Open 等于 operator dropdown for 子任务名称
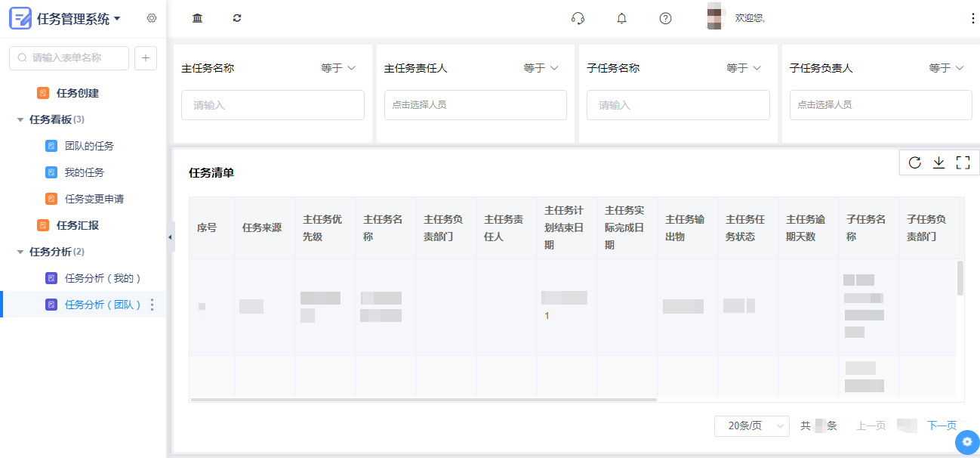This screenshot has width=980, height=458. (x=744, y=68)
